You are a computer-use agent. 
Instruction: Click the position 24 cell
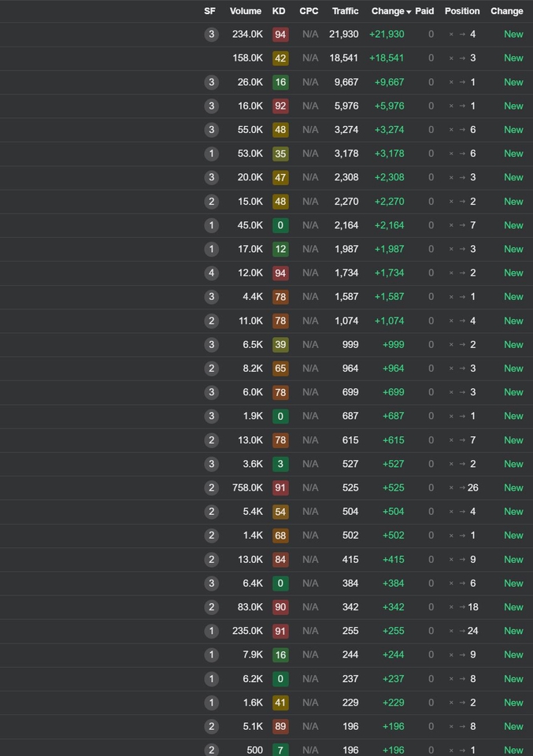(x=472, y=631)
